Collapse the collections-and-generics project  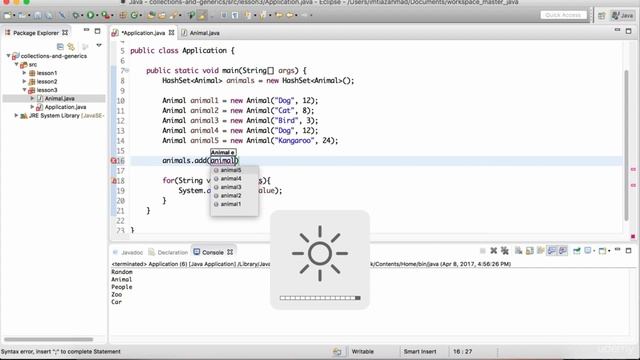click(x=9, y=56)
